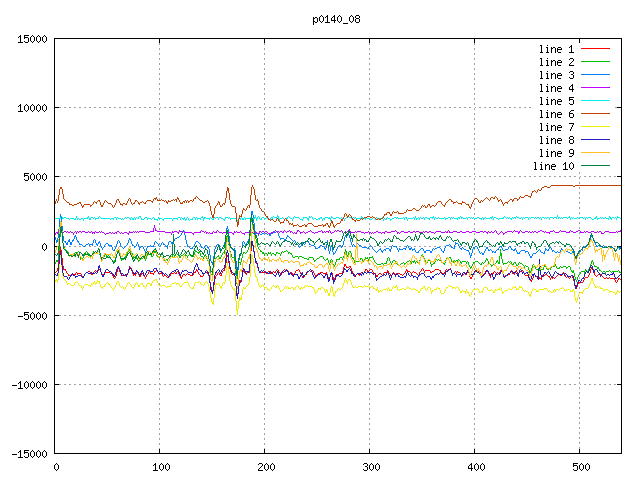Click the 400 x-axis tick label
The image size is (640, 480).
pyautogui.click(x=474, y=467)
